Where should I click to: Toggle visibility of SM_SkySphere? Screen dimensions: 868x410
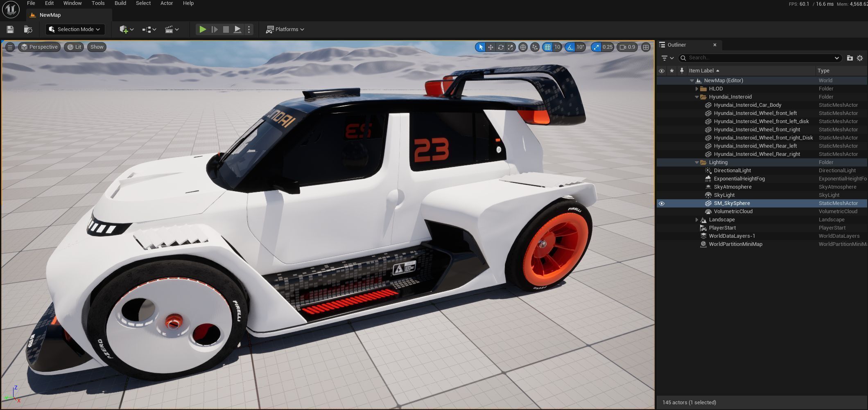662,203
